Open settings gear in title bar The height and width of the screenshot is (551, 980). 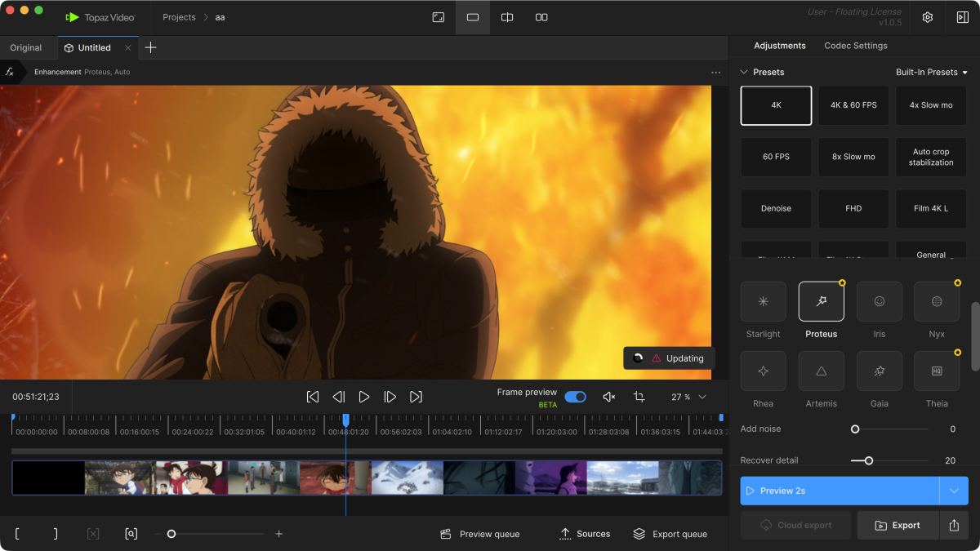point(928,17)
